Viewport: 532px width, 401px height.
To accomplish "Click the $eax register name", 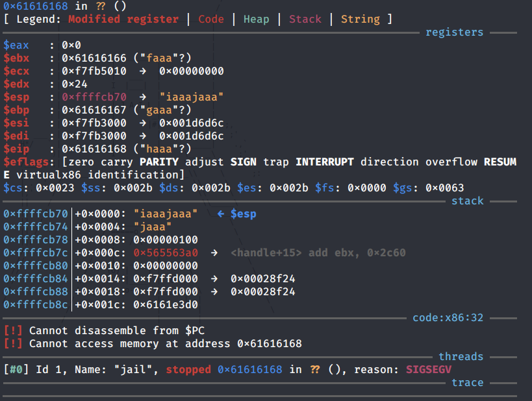I will tap(16, 45).
